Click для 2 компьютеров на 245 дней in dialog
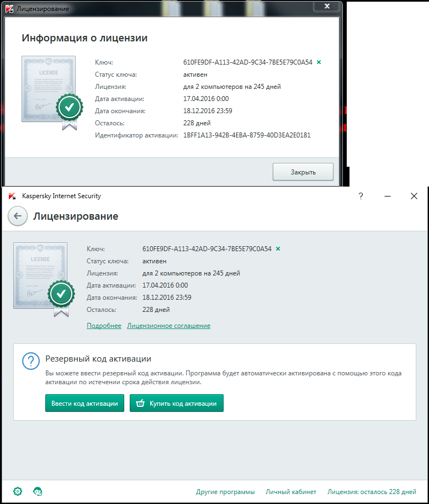Viewport: 429px width, 504px height. (232, 87)
